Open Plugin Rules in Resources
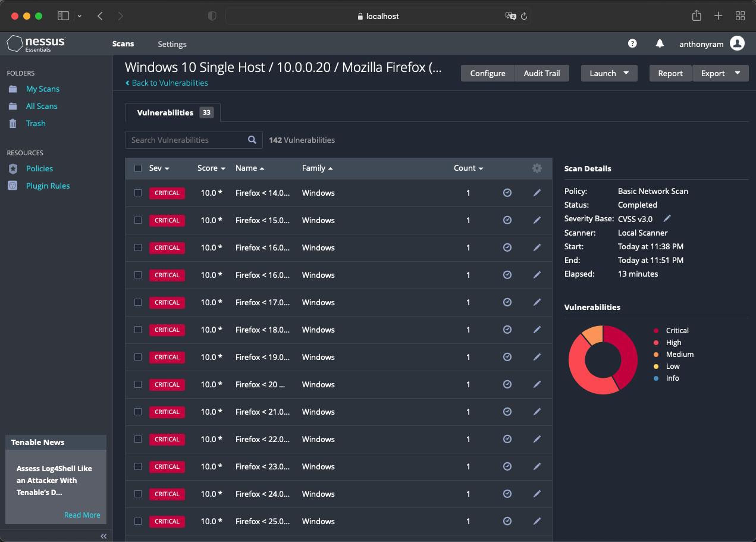This screenshot has width=756, height=542. click(48, 186)
